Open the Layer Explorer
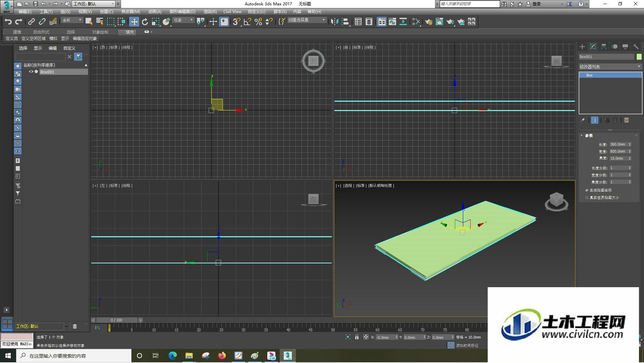The width and height of the screenshot is (644, 363). [369, 22]
